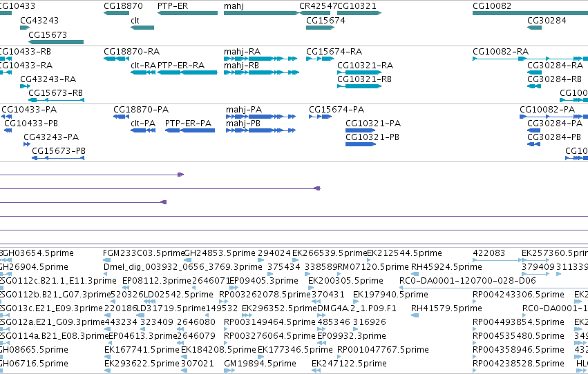The image size is (588, 374).
Task: Click the CG10321-PA protein feature
Action: [x=360, y=130]
